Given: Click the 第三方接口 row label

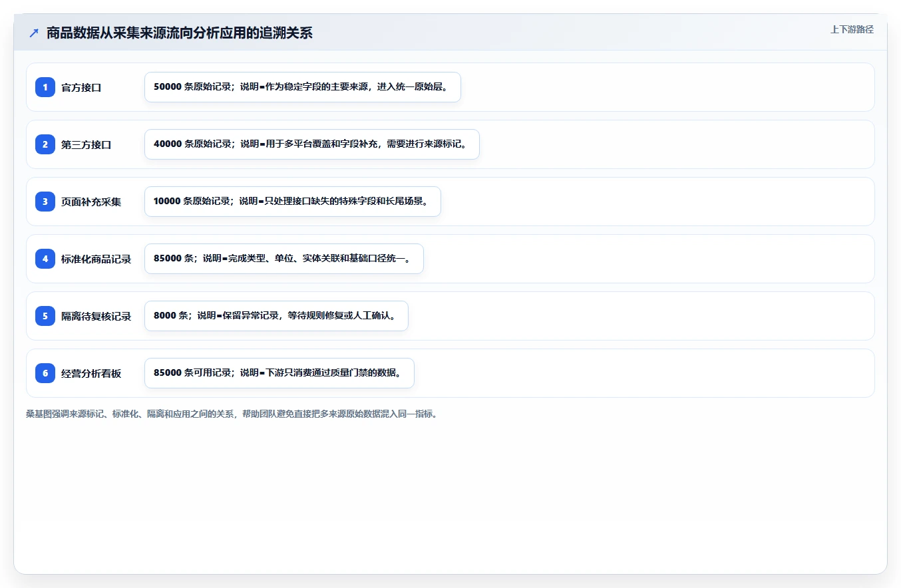Looking at the screenshot, I should pos(87,145).
